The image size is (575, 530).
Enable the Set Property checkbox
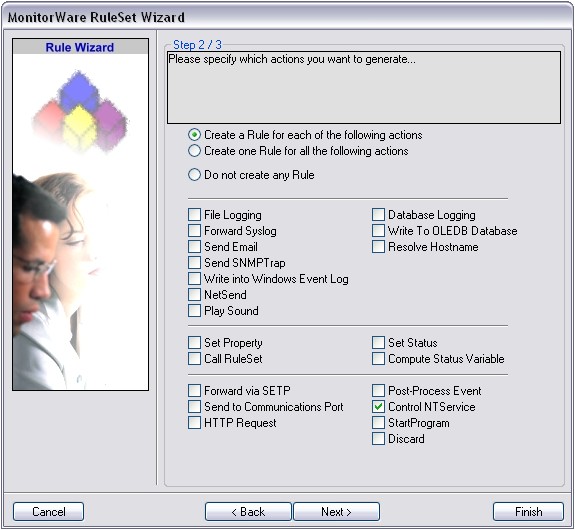(194, 343)
